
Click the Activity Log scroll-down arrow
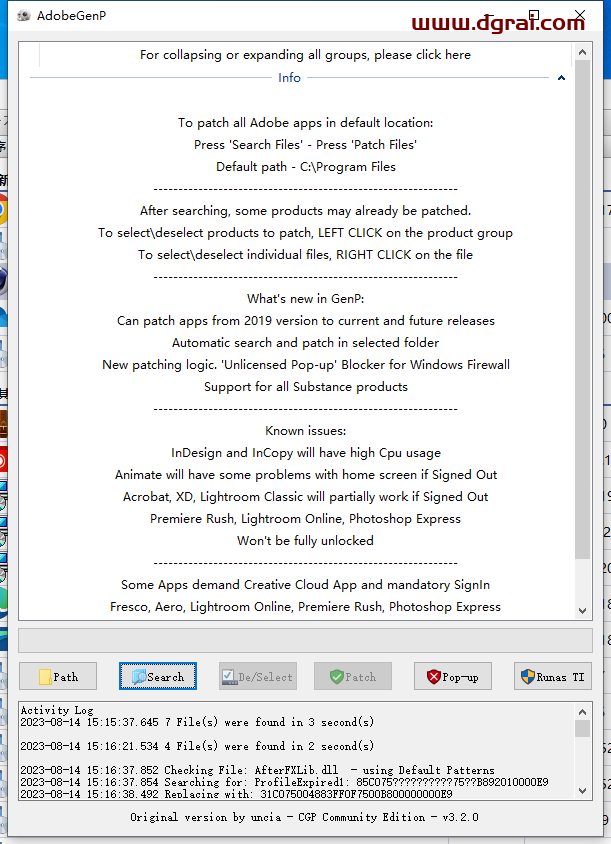pyautogui.click(x=582, y=791)
